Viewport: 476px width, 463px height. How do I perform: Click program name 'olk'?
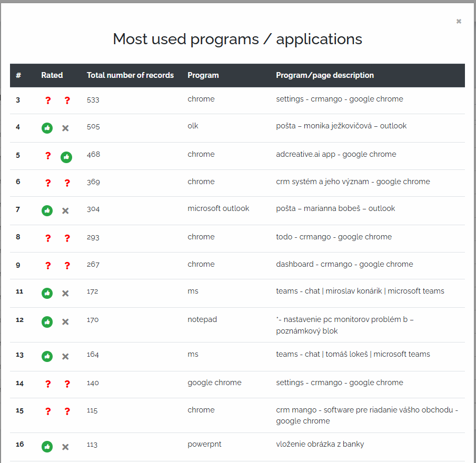(193, 126)
